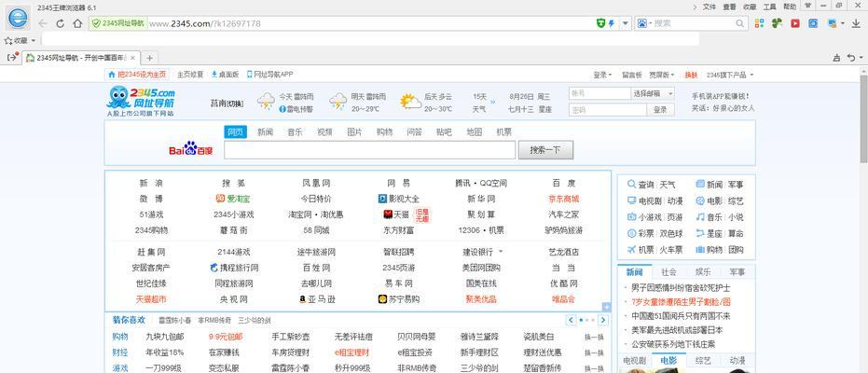Image resolution: width=868 pixels, height=373 pixels.
Task: Click 网址导航APP link
Action: (x=269, y=75)
